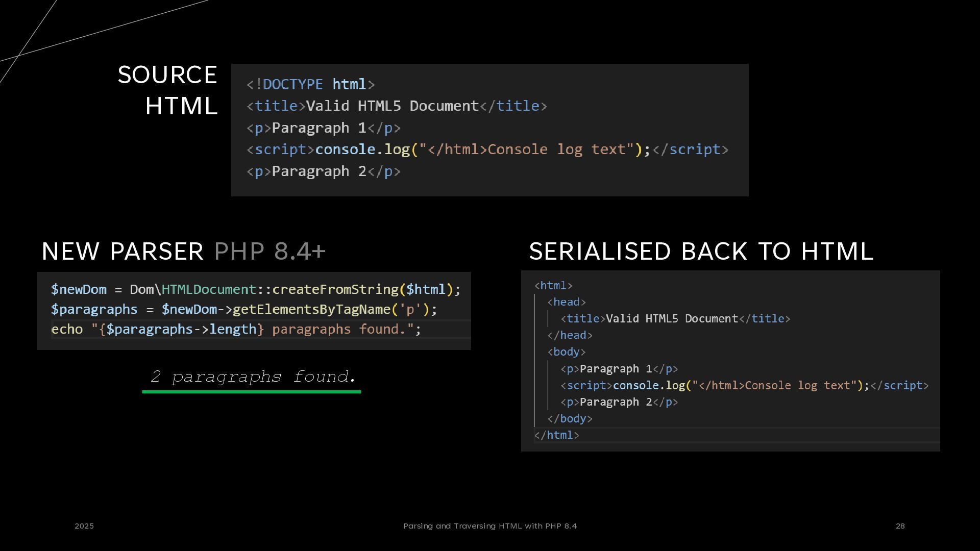Click the '2 paragraphs found.' output text

click(253, 377)
